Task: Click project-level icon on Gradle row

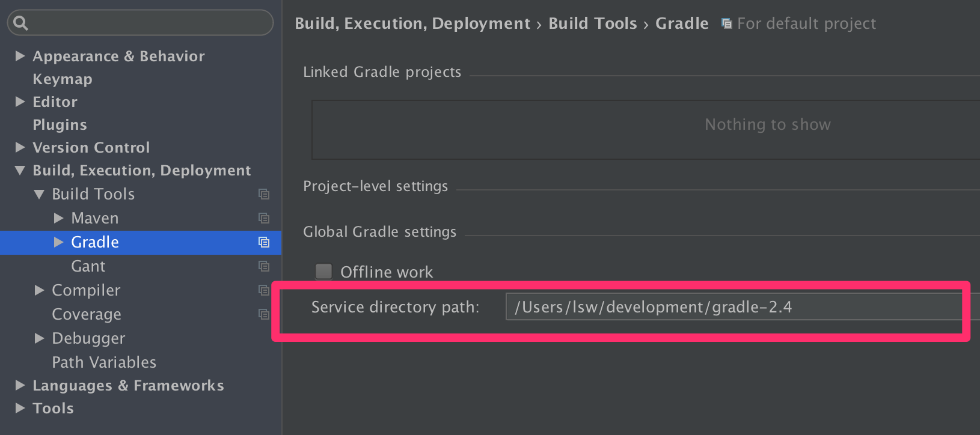Action: (x=264, y=242)
